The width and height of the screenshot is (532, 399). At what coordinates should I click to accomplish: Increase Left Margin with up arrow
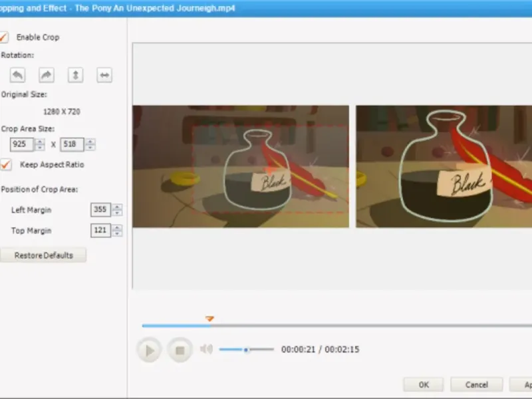pos(117,207)
